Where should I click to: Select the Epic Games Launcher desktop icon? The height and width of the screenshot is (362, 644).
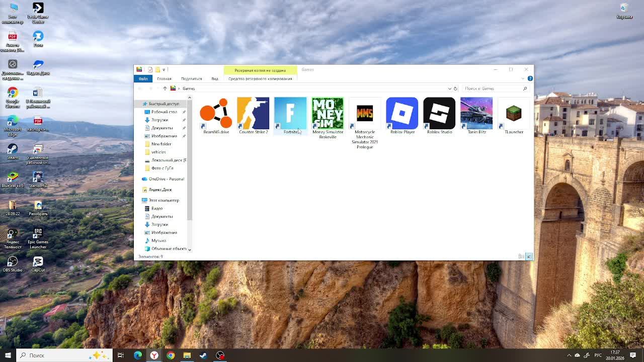click(x=38, y=238)
